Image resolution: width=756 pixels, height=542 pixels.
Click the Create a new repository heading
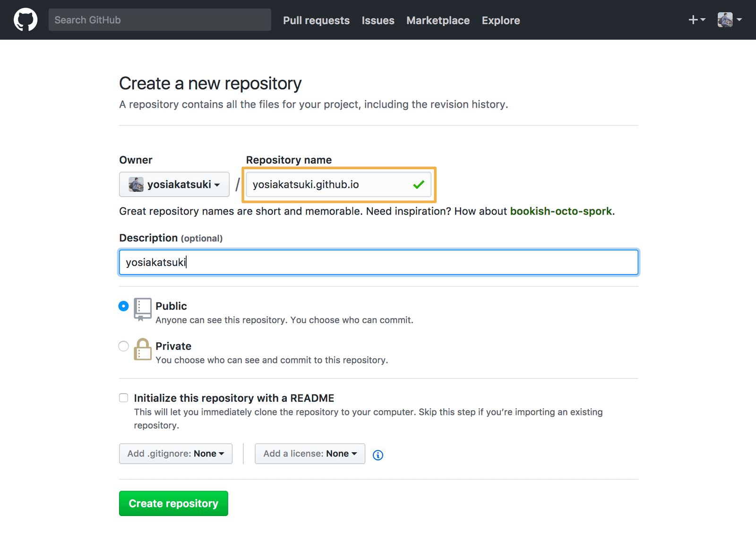pyautogui.click(x=210, y=84)
